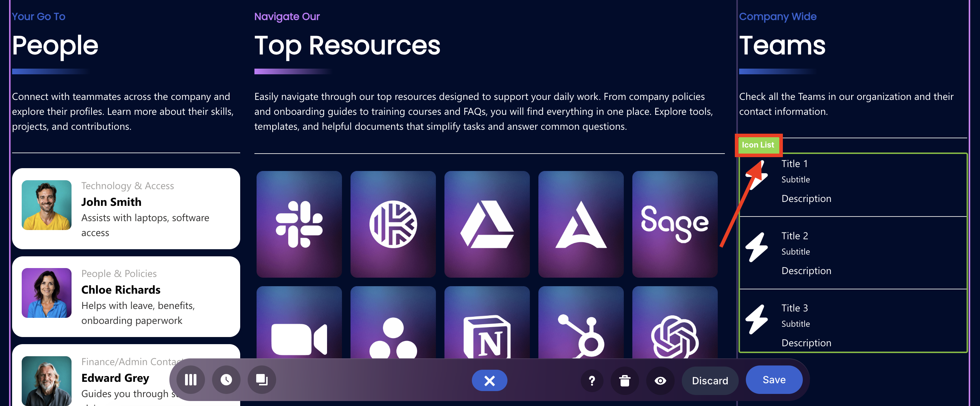Viewport: 980px width, 406px height.
Task: Open version history clock icon
Action: coord(226,380)
